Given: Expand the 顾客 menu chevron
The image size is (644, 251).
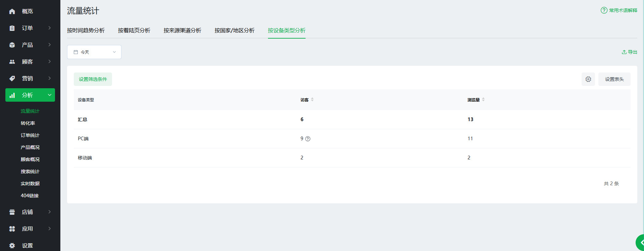Looking at the screenshot, I should pos(50,61).
